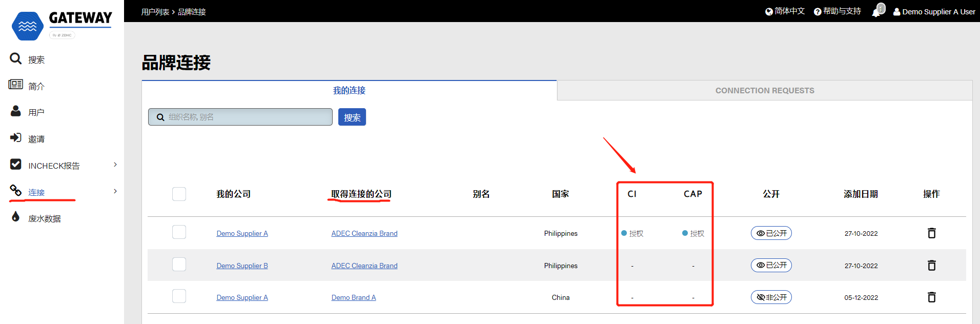The width and height of the screenshot is (980, 324).
Task: Toggle 已公开 visibility for Demo Supplier B row
Action: click(x=771, y=266)
